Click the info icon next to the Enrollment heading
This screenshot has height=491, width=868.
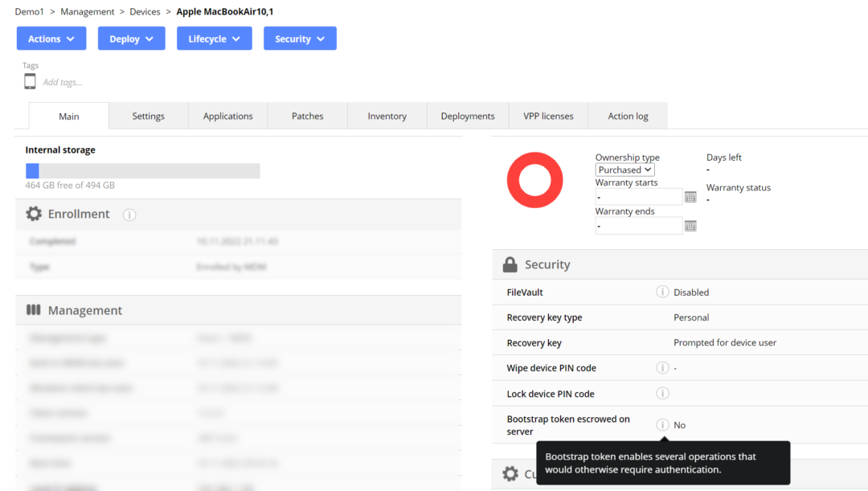pos(129,215)
